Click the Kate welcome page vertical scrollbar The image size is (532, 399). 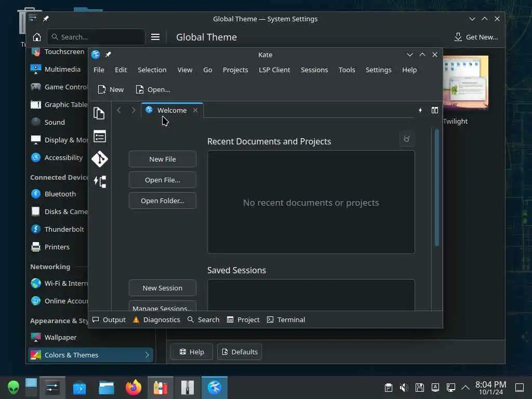(436, 187)
